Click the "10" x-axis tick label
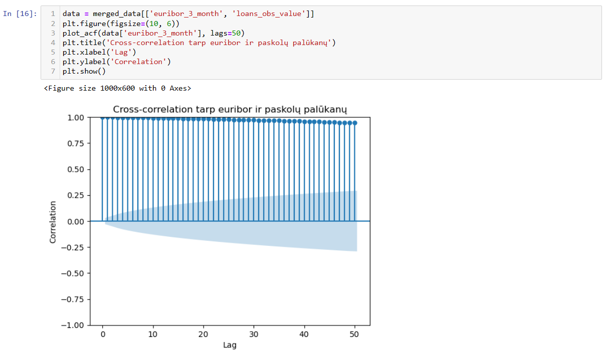The height and width of the screenshot is (364, 605). coord(153,334)
